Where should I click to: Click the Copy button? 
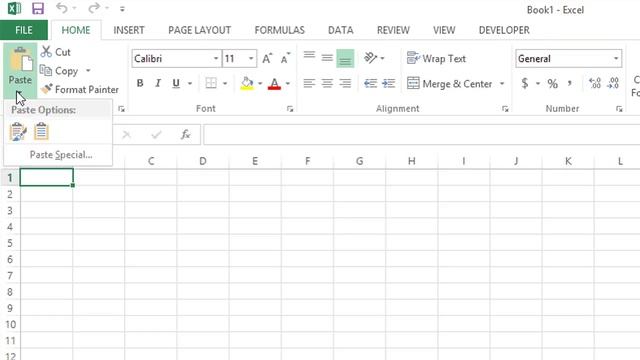click(x=59, y=71)
